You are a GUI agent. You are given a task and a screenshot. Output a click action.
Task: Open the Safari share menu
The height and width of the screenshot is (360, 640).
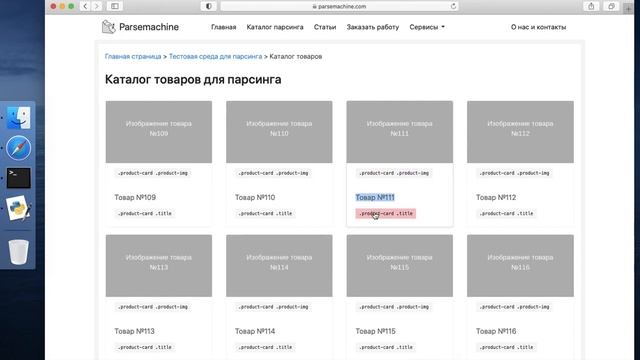click(591, 6)
